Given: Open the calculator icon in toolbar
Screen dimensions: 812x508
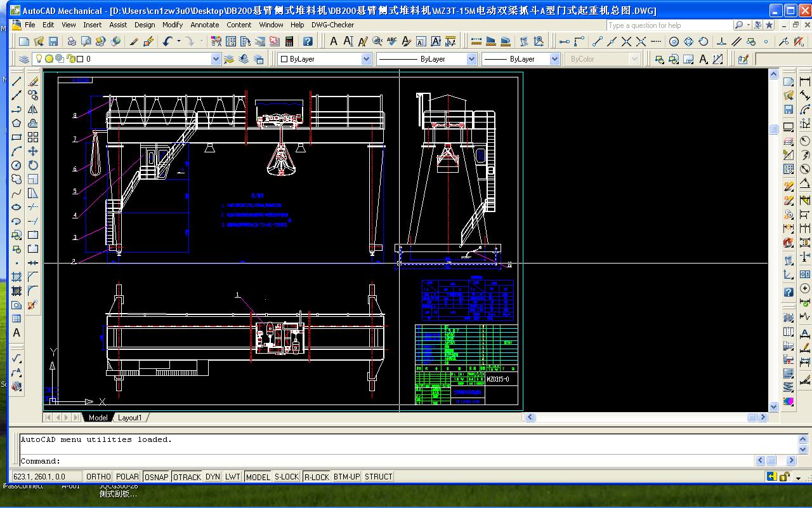Looking at the screenshot, I should point(289,41).
